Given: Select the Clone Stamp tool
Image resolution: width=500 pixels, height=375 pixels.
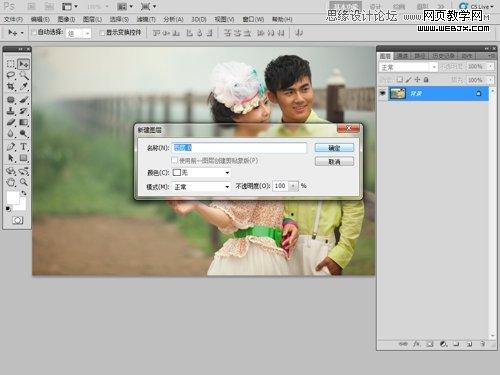Looking at the screenshot, I should coord(11,111).
